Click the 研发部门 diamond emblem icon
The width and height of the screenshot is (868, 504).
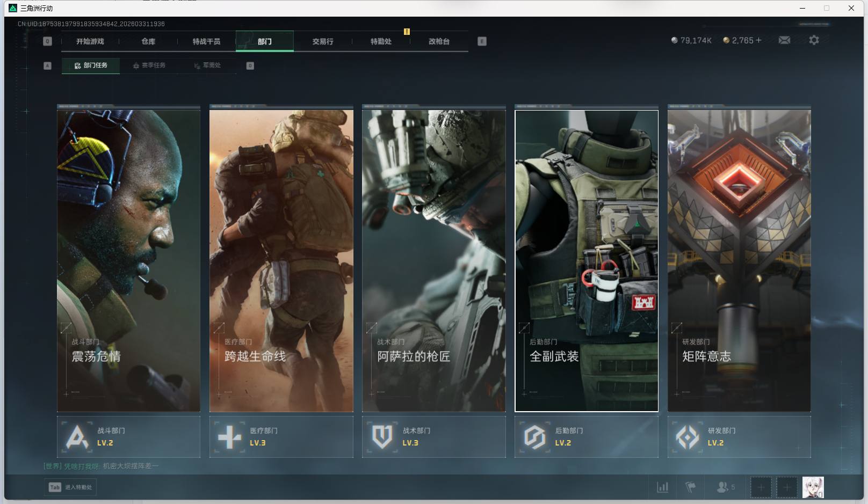point(687,437)
